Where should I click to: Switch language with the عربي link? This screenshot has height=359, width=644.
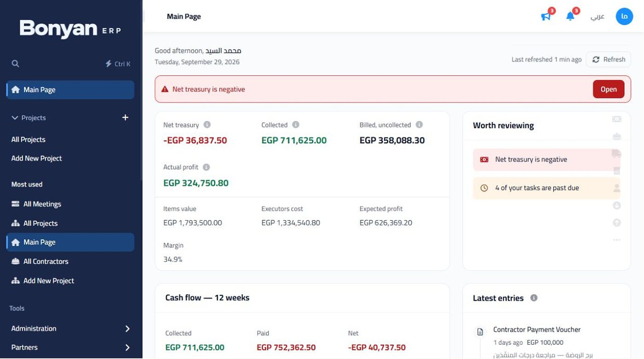[598, 17]
